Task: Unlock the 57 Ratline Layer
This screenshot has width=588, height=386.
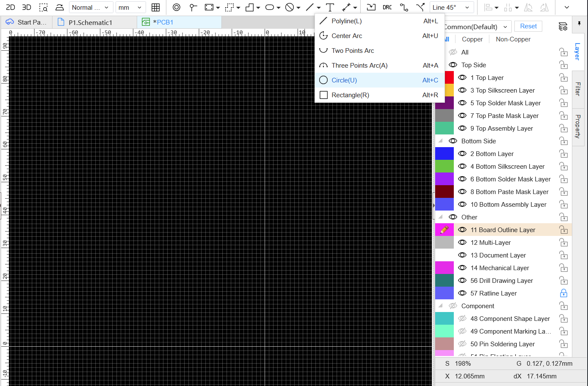Action: [563, 293]
